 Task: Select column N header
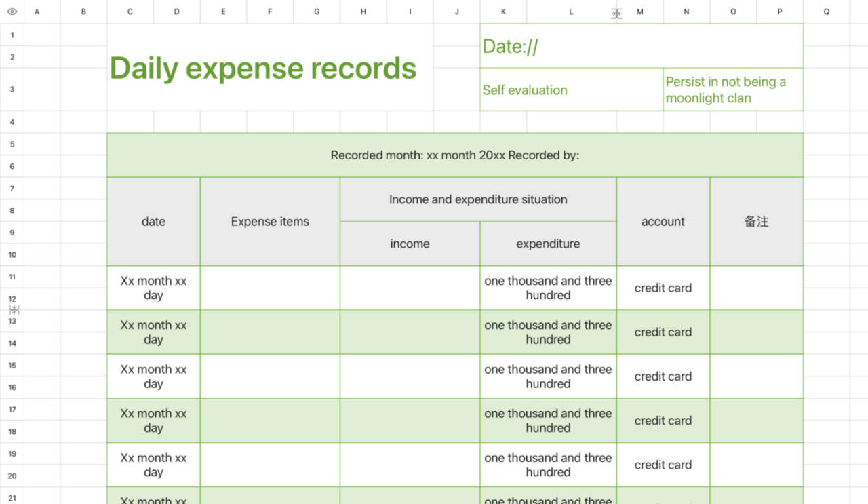pos(686,12)
